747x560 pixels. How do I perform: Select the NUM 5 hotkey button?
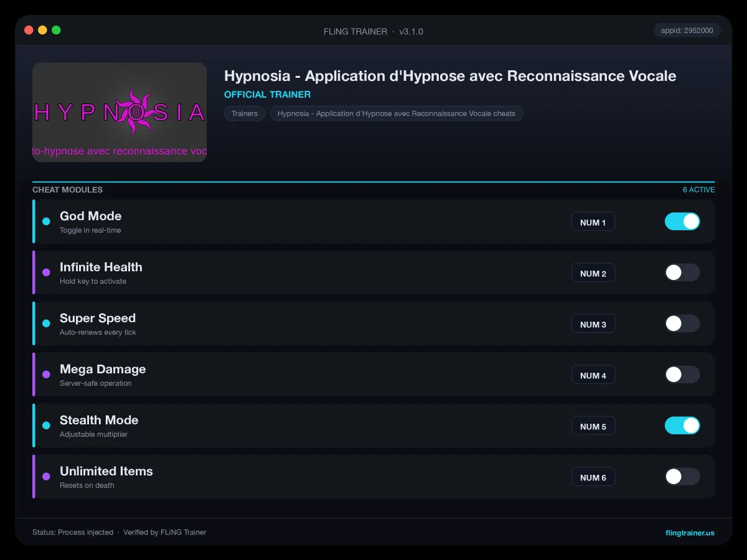(x=593, y=426)
